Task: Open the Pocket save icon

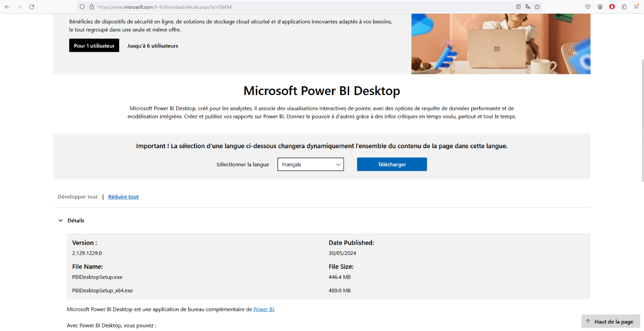Action: click(588, 7)
